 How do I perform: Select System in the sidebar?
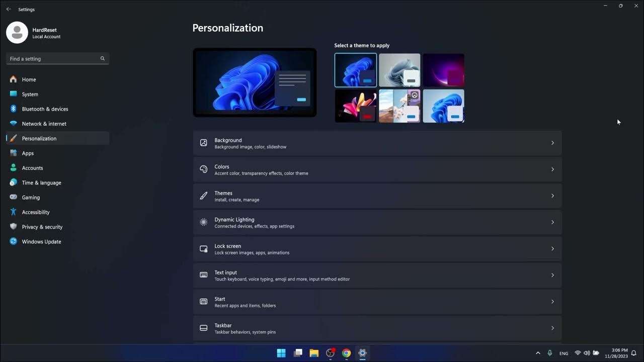(30, 94)
